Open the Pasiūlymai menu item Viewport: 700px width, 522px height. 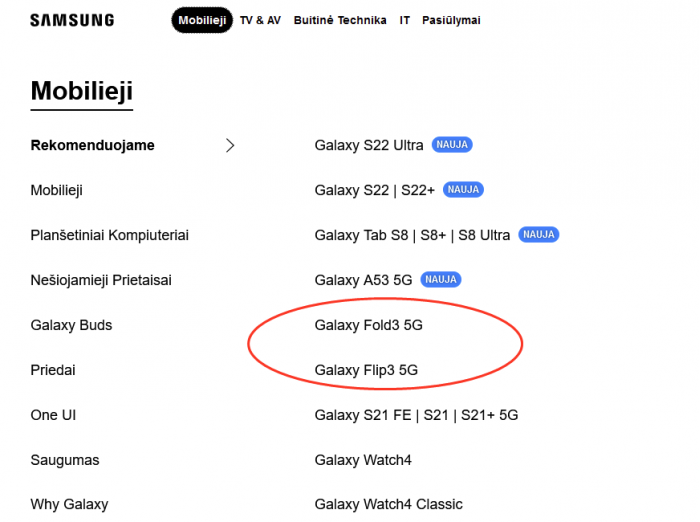451,20
